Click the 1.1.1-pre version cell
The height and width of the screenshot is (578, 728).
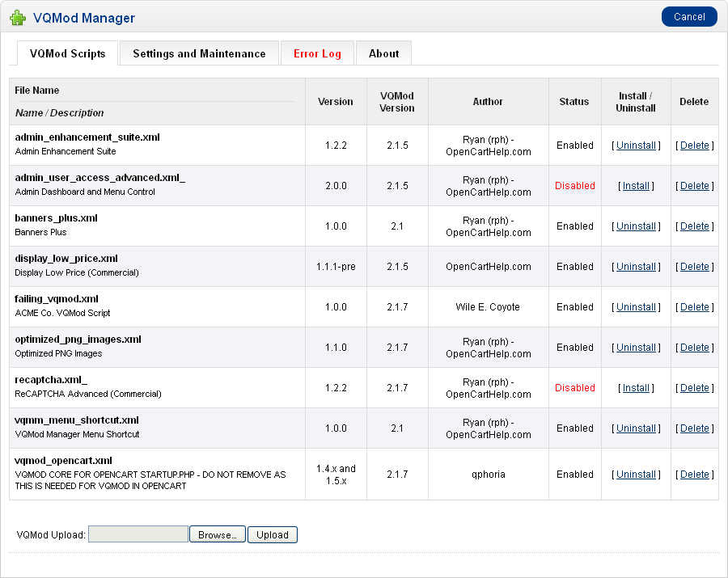point(336,266)
